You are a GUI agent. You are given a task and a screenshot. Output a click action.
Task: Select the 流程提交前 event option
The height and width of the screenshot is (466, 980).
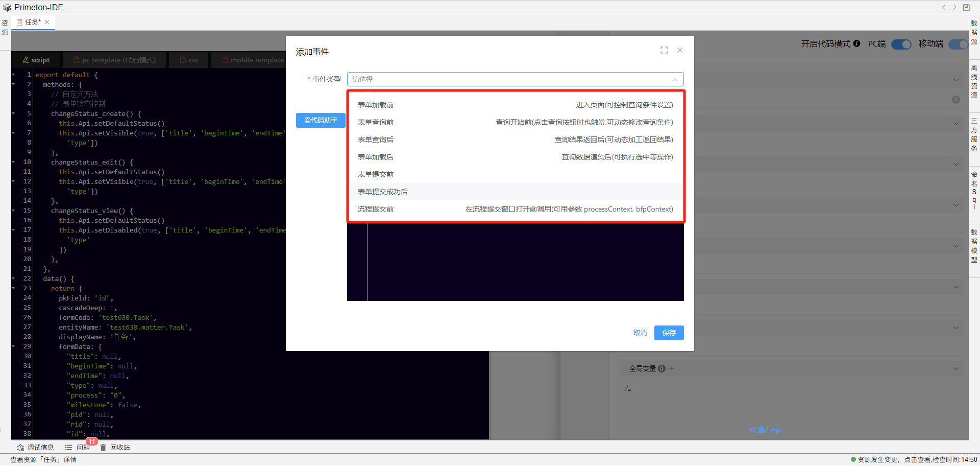[516, 209]
